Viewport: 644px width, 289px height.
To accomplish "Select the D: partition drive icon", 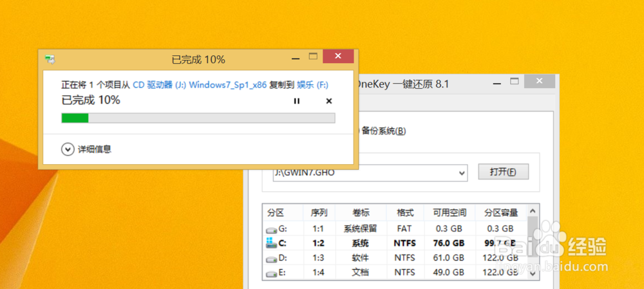I will tap(272, 259).
